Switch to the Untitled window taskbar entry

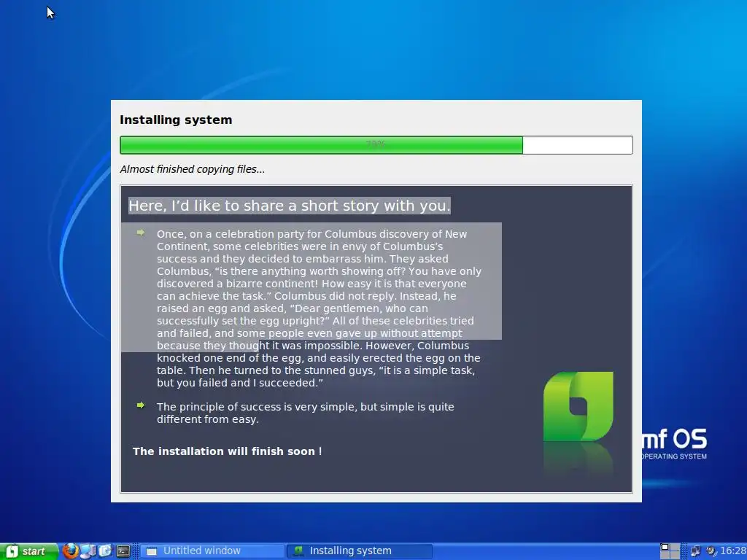[x=212, y=551]
